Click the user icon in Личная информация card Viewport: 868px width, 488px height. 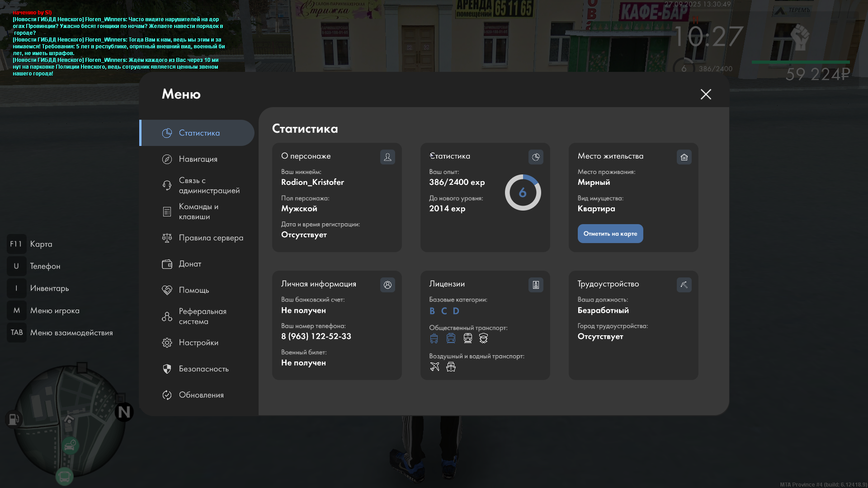387,285
